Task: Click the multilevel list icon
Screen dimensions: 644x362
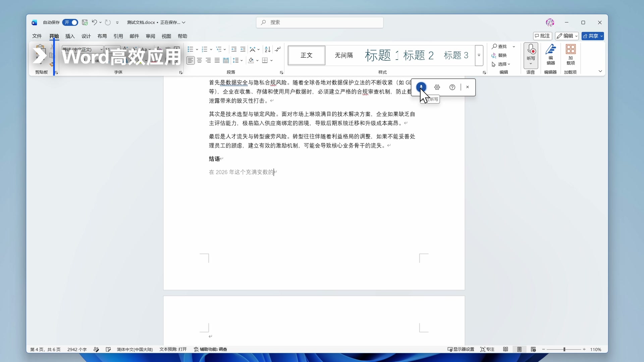Action: tap(219, 50)
